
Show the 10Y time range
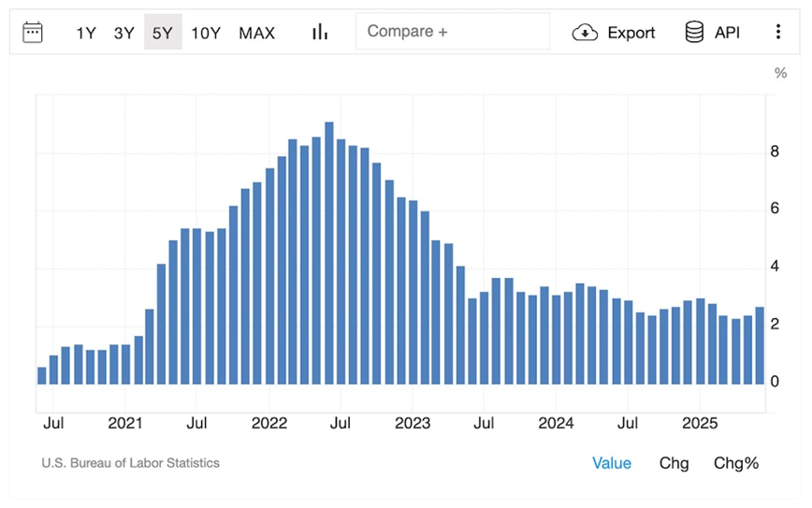pos(206,33)
